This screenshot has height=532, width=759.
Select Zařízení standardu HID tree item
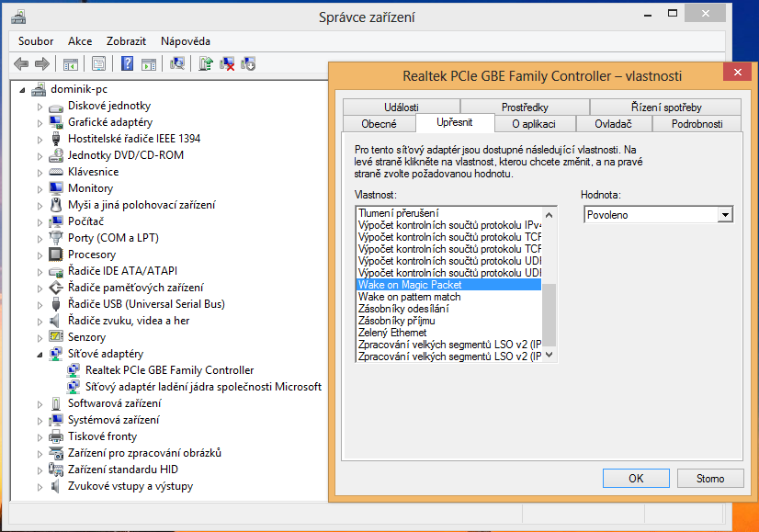pyautogui.click(x=123, y=470)
